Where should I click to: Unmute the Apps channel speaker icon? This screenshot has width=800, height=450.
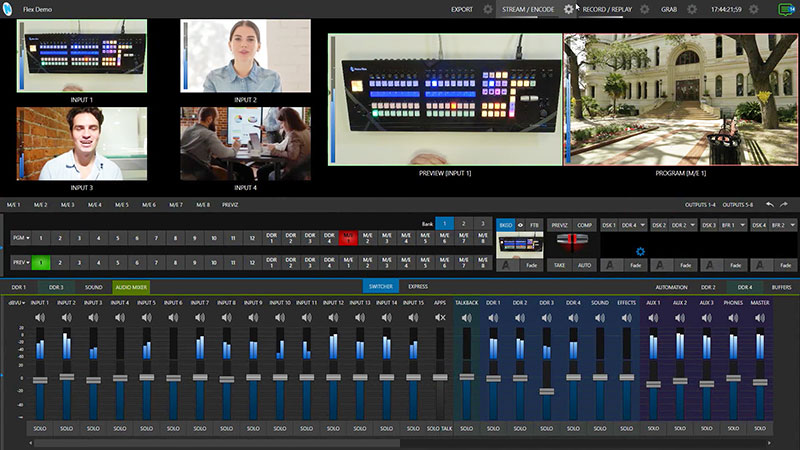tap(440, 317)
